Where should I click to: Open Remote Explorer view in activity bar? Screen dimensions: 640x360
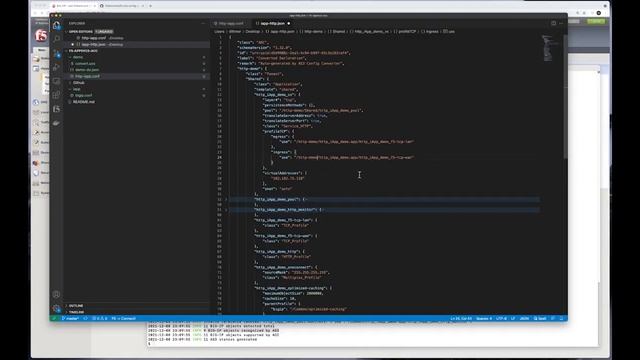tap(56, 81)
